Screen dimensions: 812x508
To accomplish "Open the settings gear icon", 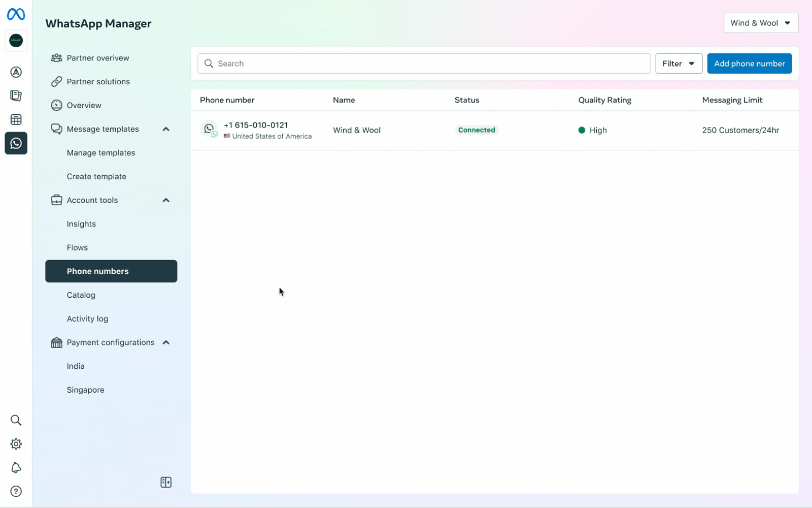I will pyautogui.click(x=16, y=444).
